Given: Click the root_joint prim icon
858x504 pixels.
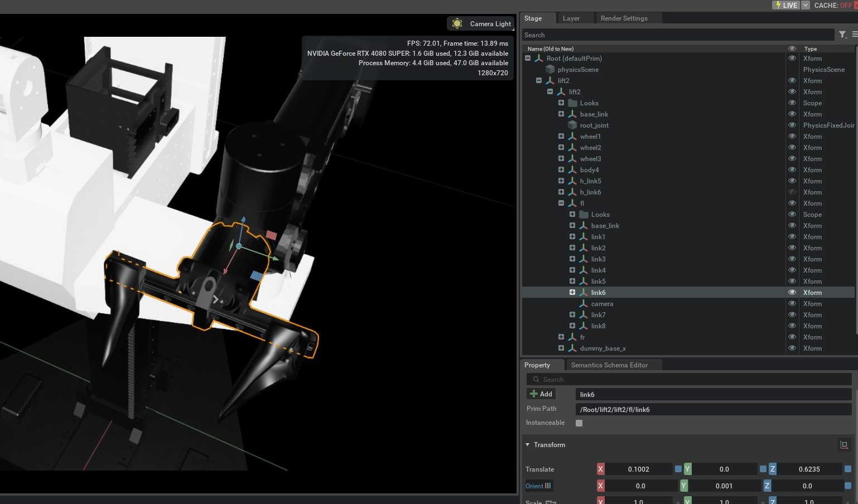Looking at the screenshot, I should pyautogui.click(x=572, y=125).
